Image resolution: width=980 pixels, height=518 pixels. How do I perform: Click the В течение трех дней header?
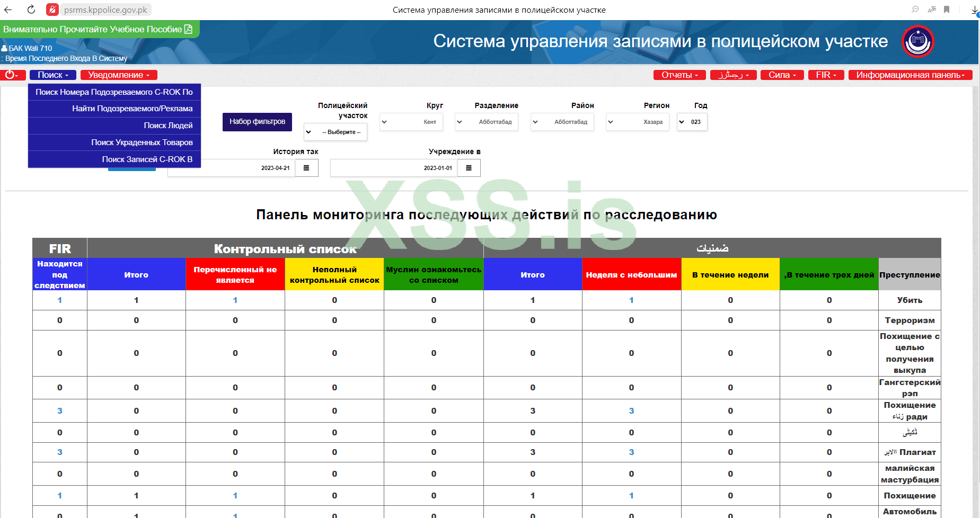pos(829,274)
